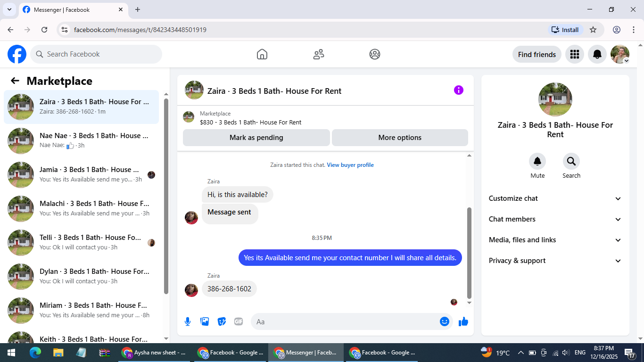This screenshot has height=362, width=644.
Task: Open the Chrome tab search dropdown
Action: point(9,9)
